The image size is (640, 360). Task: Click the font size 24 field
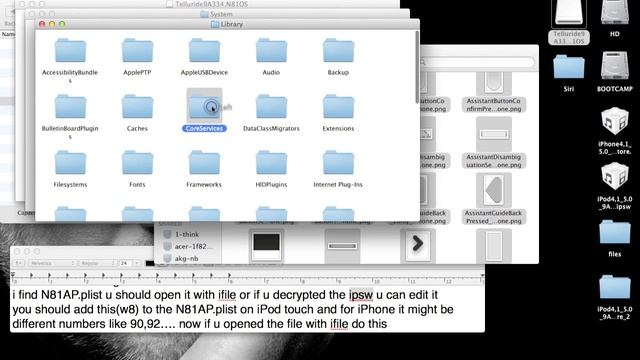tap(125, 263)
